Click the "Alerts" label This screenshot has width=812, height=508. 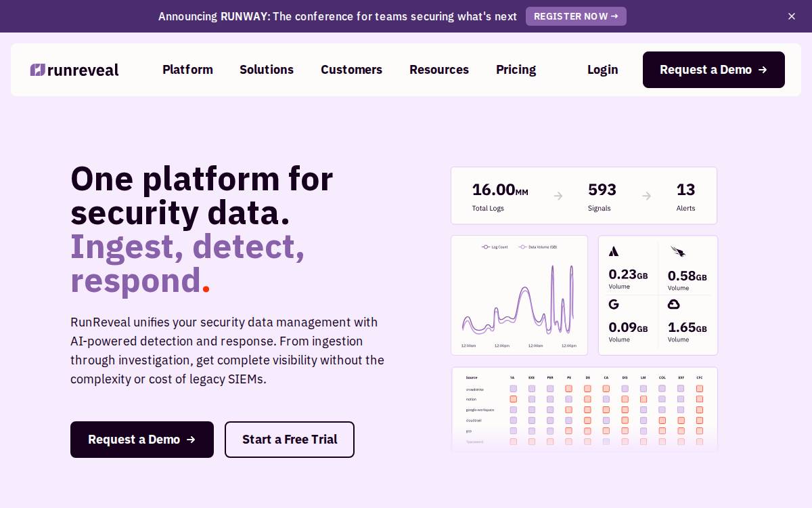point(686,209)
